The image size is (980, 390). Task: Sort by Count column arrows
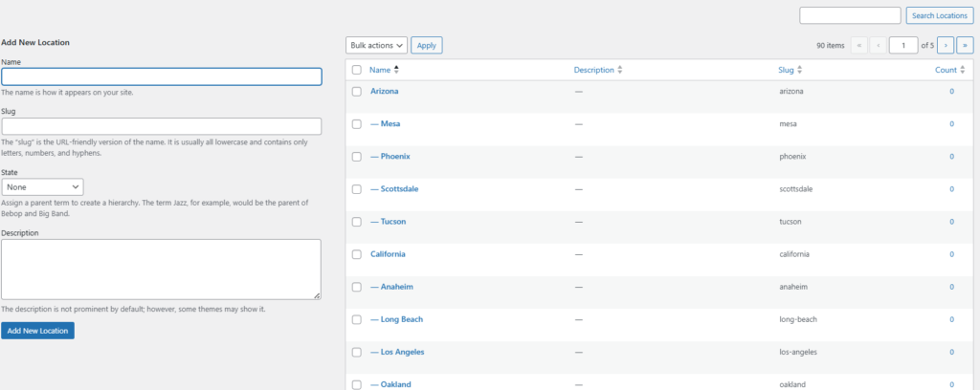[x=963, y=70]
